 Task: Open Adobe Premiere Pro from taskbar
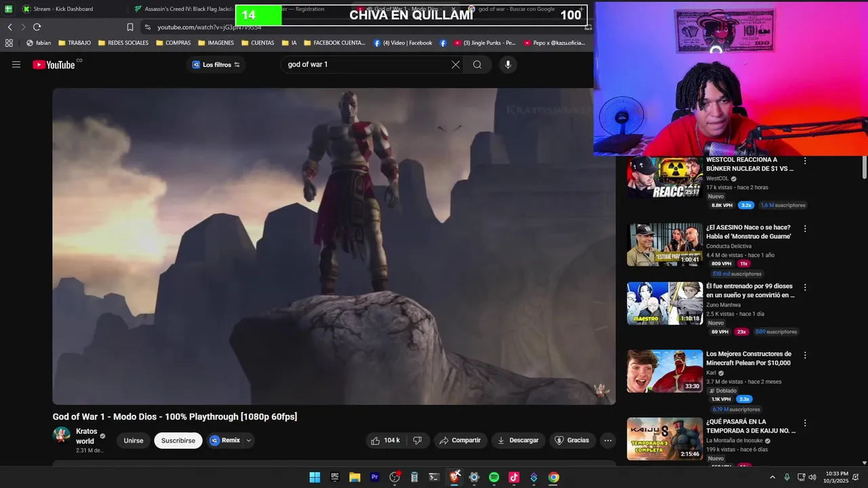(x=374, y=477)
